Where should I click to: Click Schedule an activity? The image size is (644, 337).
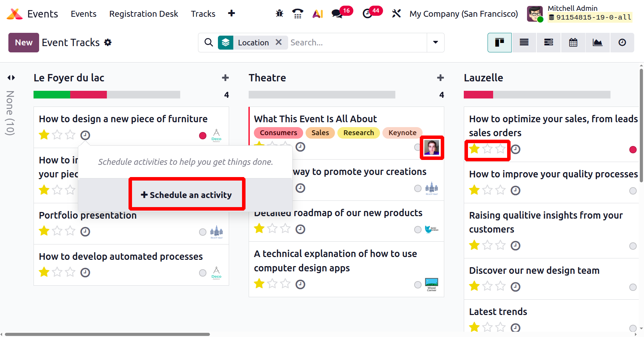186,195
